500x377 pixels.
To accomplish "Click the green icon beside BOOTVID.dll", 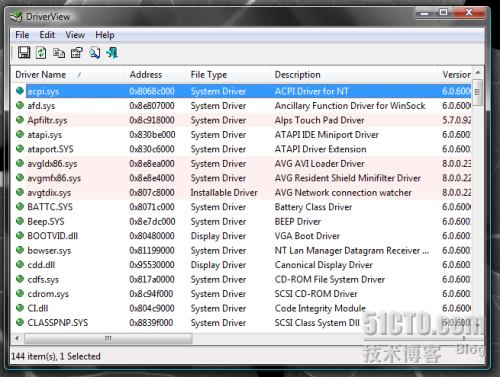I will click(20, 236).
